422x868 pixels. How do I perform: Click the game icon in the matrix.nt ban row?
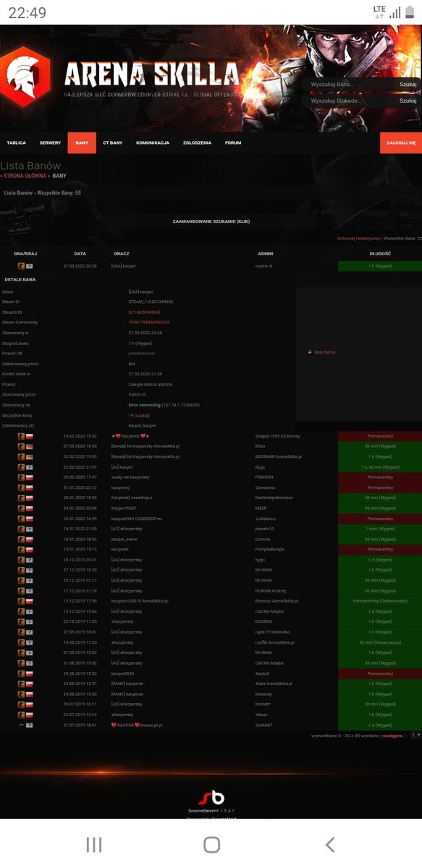[x=22, y=266]
